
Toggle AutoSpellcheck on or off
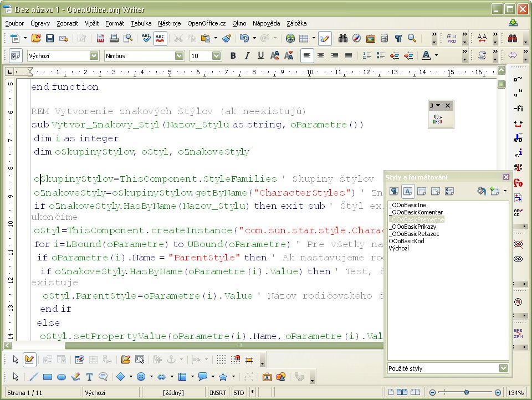160,38
